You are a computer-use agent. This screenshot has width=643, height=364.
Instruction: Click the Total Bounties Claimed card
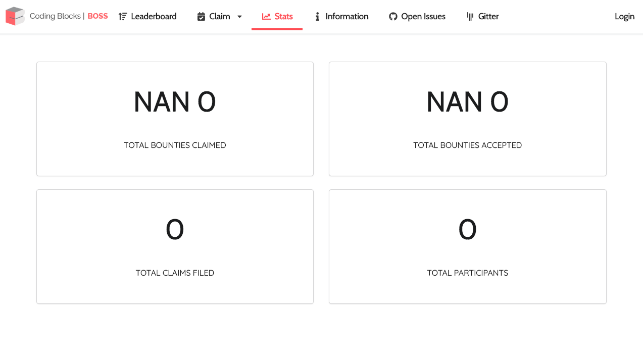pos(175,119)
